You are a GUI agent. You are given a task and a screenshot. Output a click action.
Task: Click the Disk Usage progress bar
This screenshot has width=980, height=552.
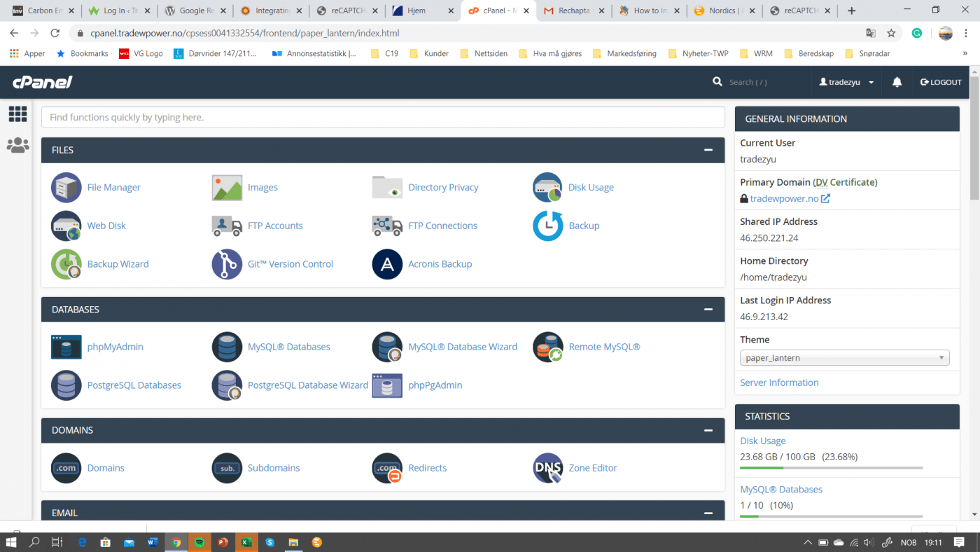click(x=832, y=468)
